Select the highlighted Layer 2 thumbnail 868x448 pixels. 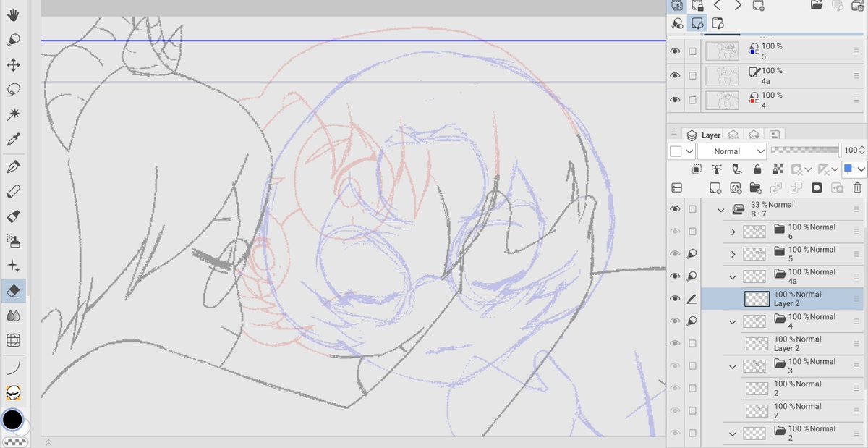click(757, 299)
